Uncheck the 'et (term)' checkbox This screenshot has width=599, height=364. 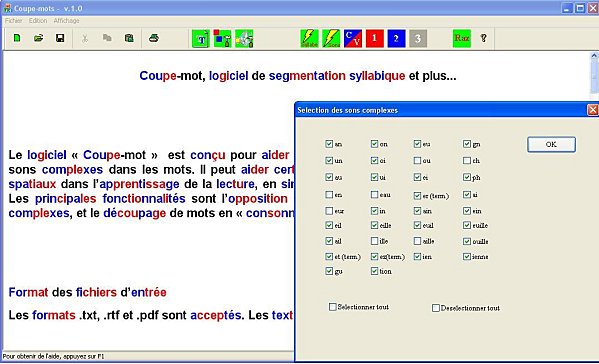[329, 257]
